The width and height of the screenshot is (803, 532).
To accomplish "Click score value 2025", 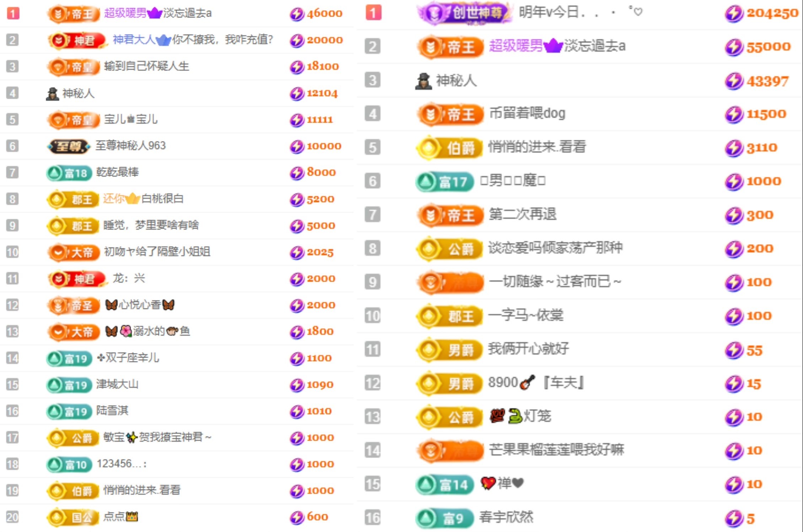I will [320, 253].
